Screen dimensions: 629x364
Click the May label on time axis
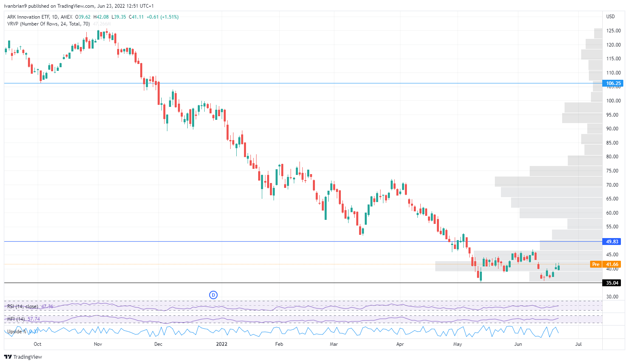click(458, 344)
